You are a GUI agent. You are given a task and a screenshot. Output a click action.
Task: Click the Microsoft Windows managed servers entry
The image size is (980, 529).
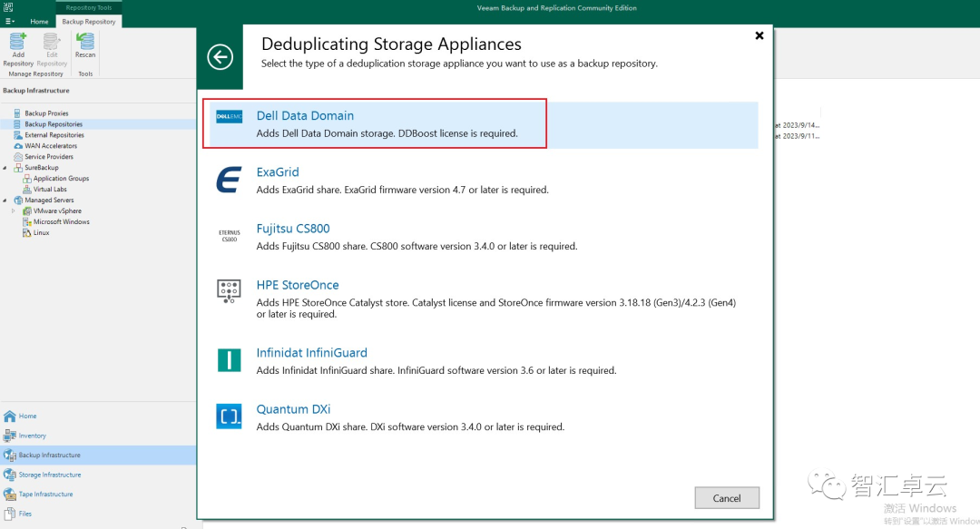[x=61, y=221]
